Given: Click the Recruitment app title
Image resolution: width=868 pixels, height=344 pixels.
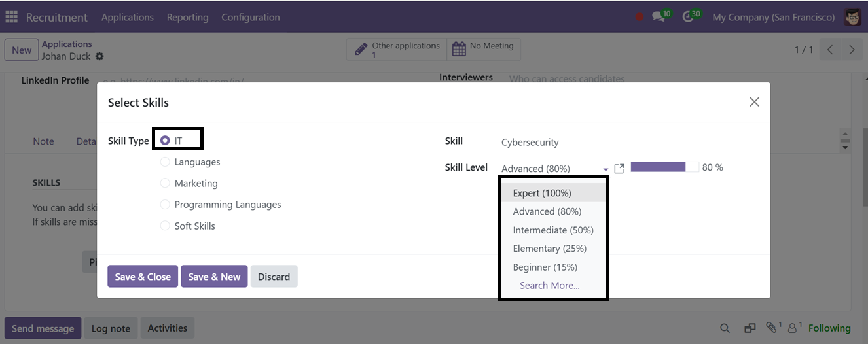Looking at the screenshot, I should pos(56,17).
